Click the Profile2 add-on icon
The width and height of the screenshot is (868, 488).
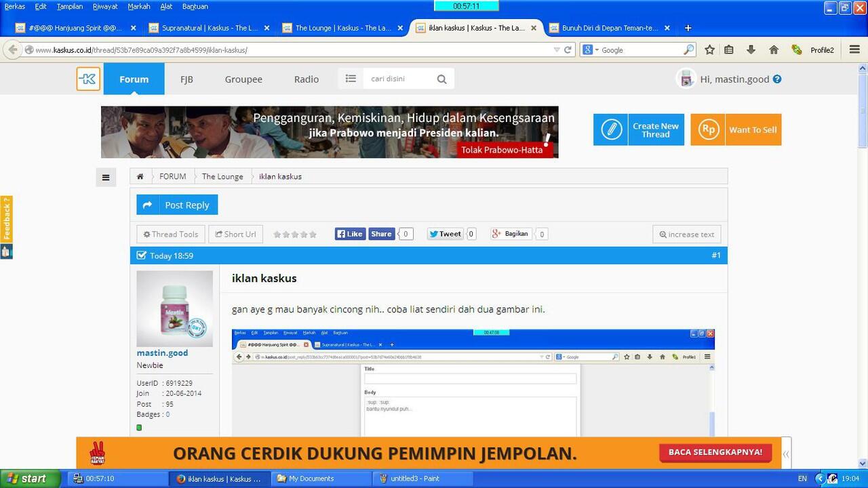coord(797,49)
